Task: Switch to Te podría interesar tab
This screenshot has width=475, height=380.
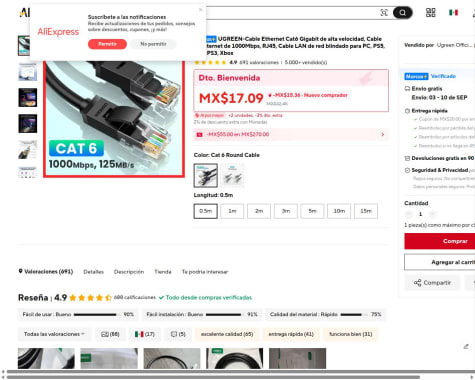Action: click(205, 272)
